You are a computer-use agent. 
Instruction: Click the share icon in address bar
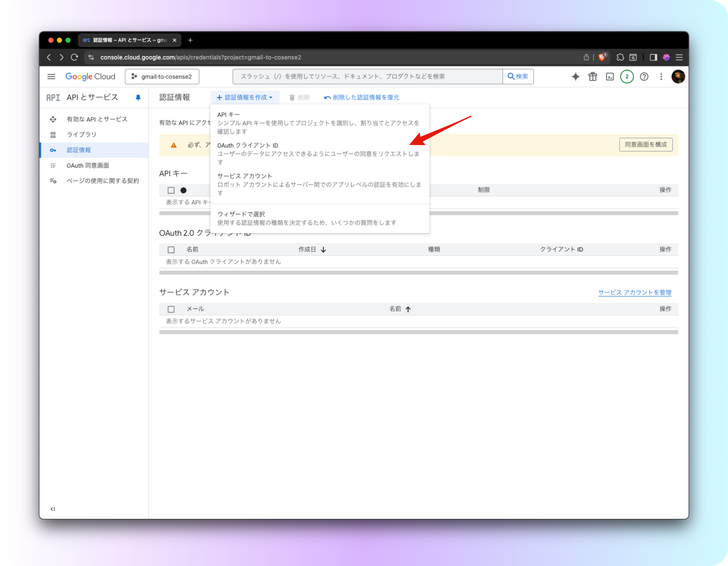(x=586, y=57)
